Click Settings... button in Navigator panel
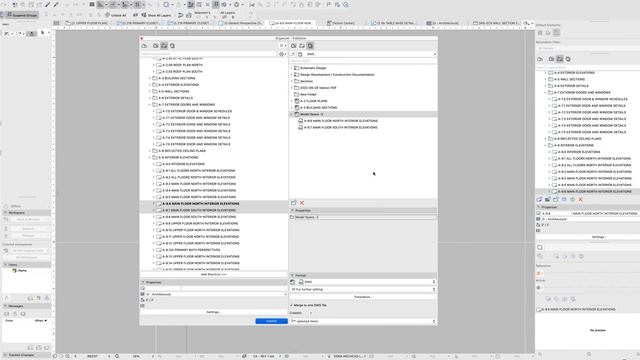 point(598,237)
